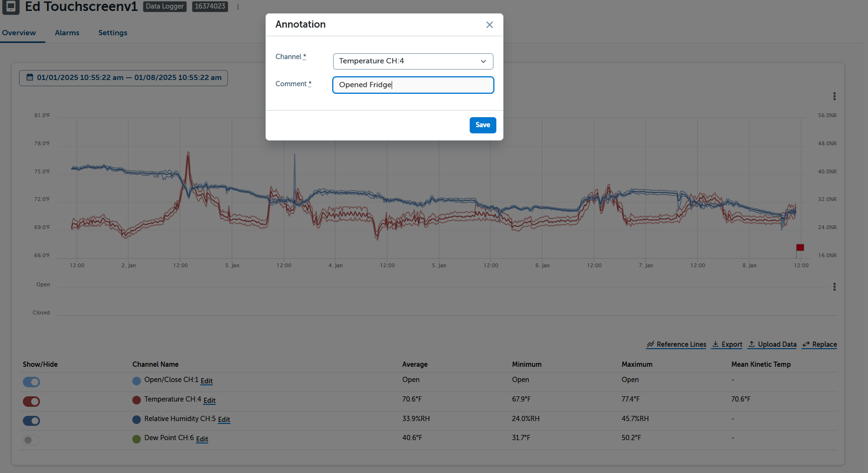Close the Annotation dialog with X
868x473 pixels.
[489, 25]
